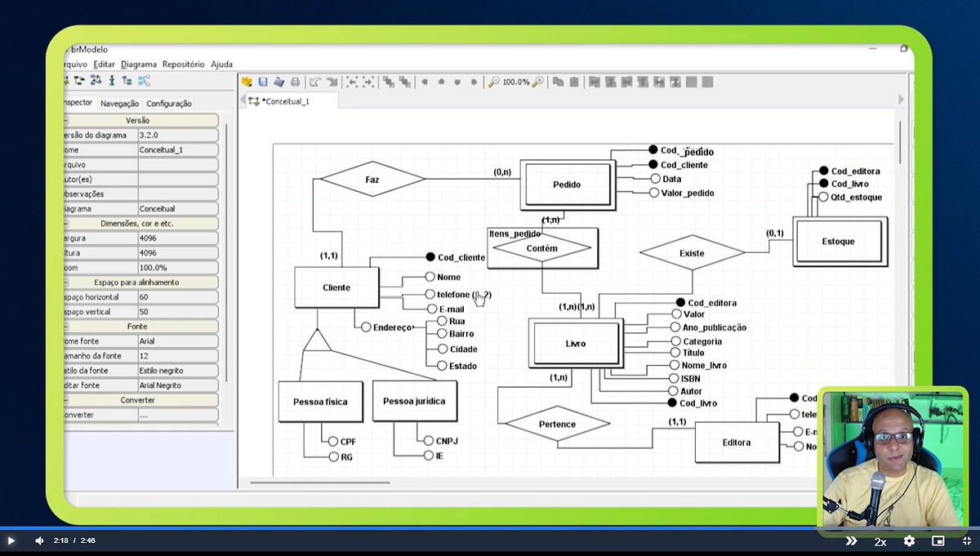Viewport: 980px width, 556px height.
Task: Click the zoom in magnifier icon
Action: pos(537,82)
